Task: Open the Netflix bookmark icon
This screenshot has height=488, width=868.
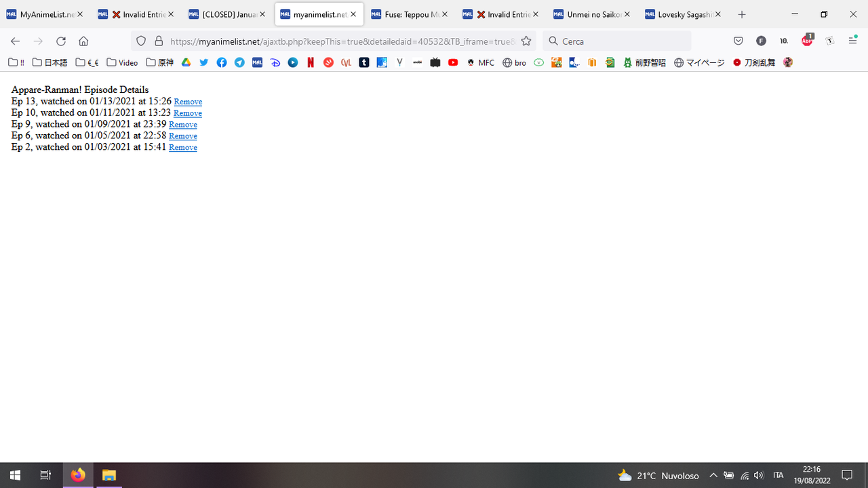Action: coord(311,62)
